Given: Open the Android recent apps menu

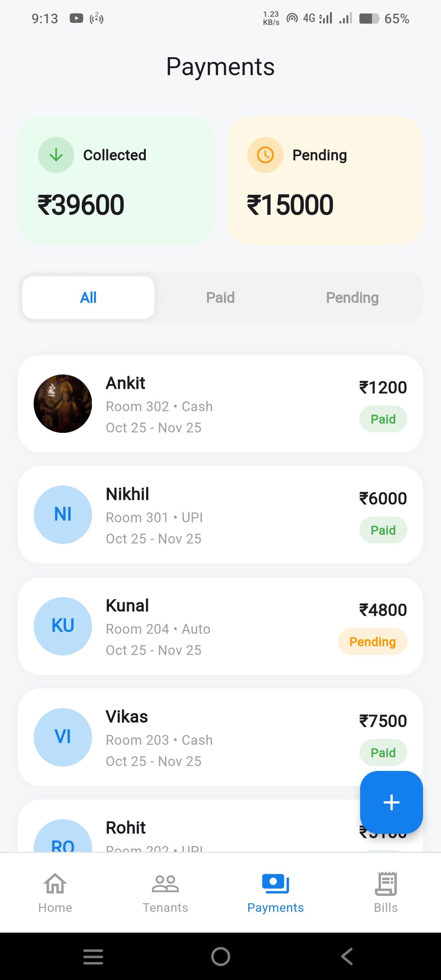Looking at the screenshot, I should click(93, 956).
